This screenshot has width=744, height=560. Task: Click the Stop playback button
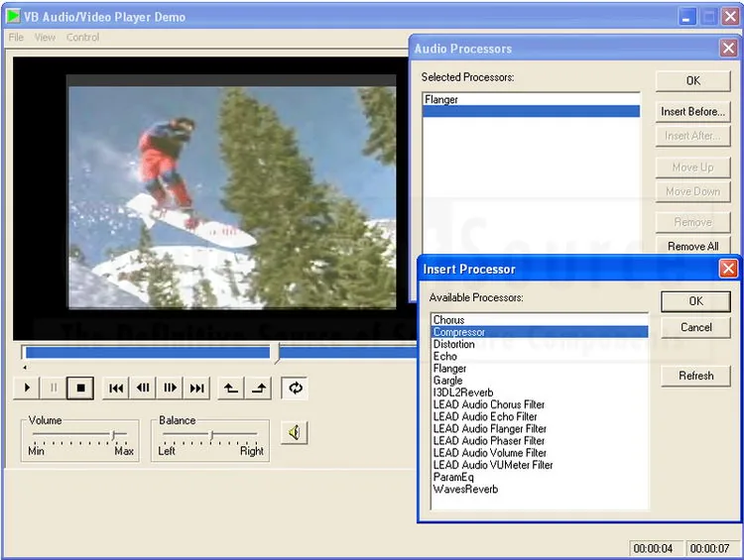(x=80, y=388)
